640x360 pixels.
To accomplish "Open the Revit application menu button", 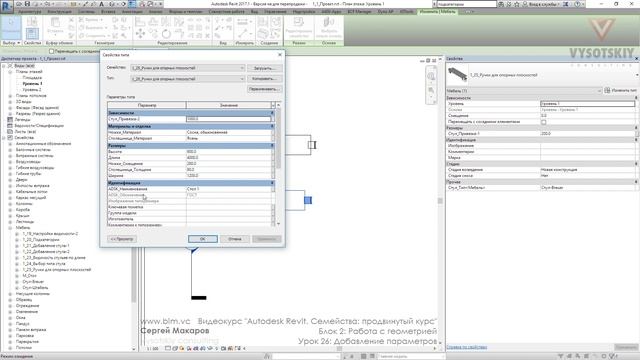I will tap(7, 6).
